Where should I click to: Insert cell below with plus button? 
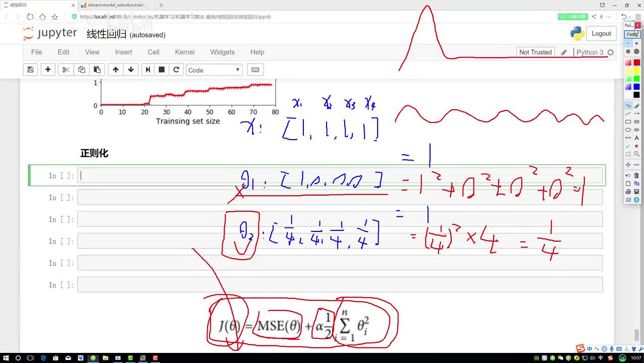coord(48,70)
